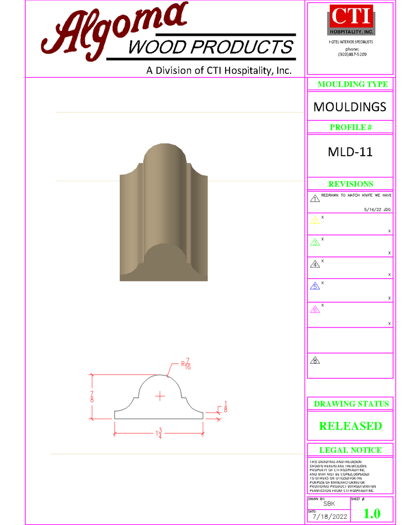Click the '1/8' edge thickness dimension
Screen dimensions: 420x525
pos(226,407)
